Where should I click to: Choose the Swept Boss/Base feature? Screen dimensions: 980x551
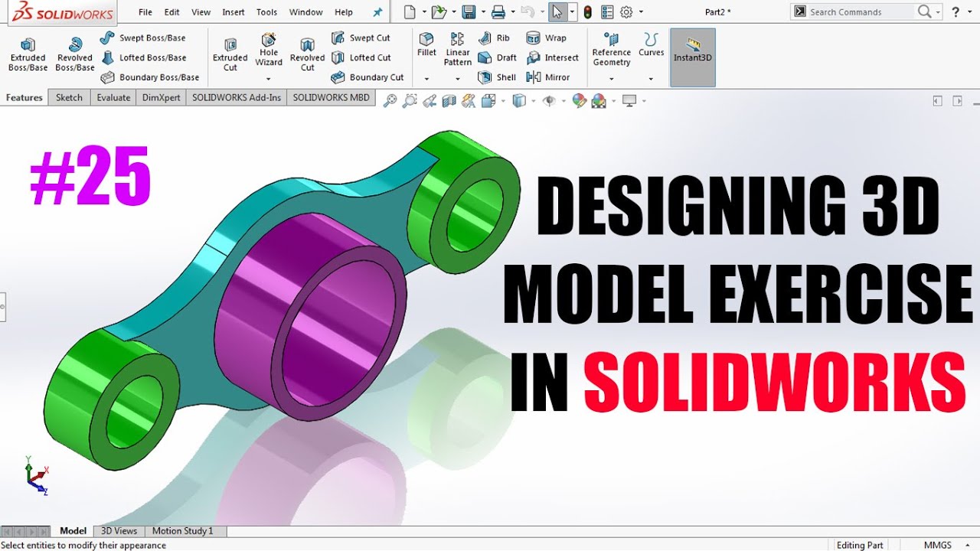(143, 38)
